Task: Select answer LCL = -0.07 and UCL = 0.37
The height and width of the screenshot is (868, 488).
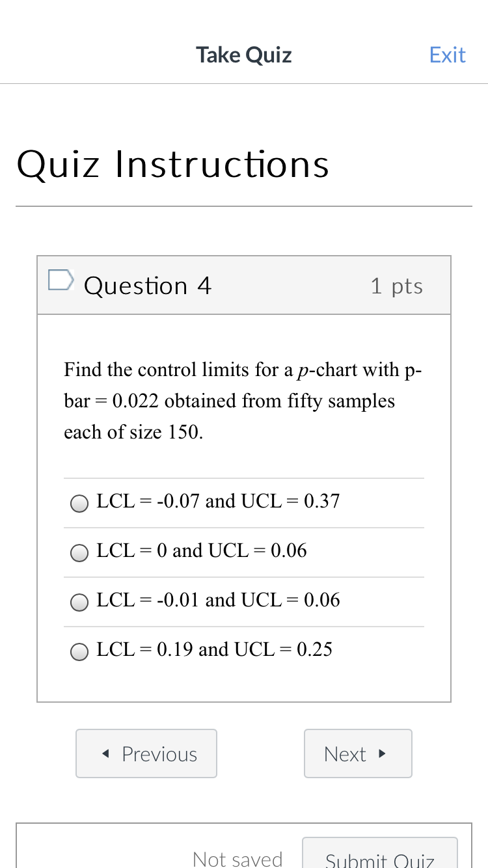Action: (x=79, y=503)
